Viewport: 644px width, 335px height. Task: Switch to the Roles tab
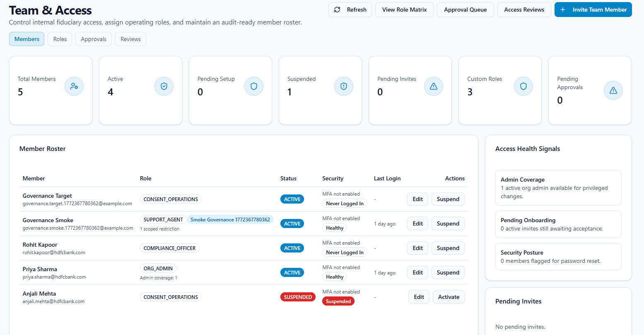60,39
